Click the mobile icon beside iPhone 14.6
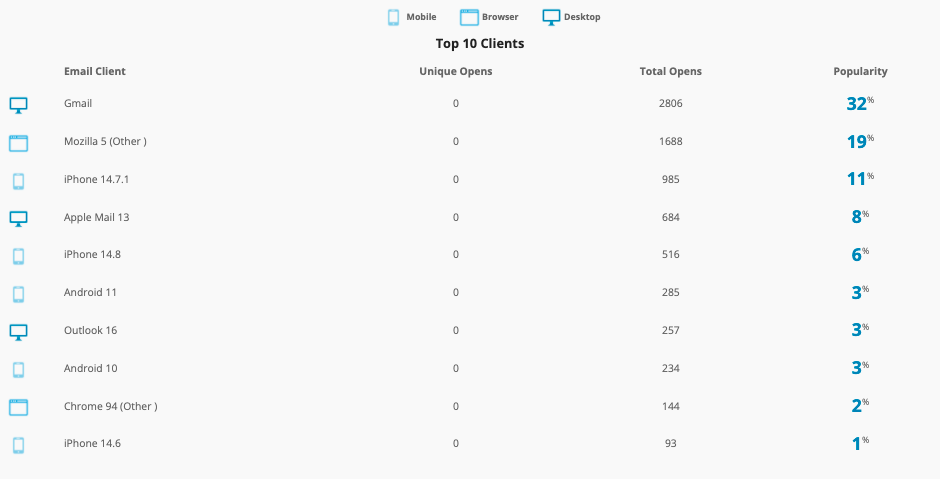The width and height of the screenshot is (940, 479). click(19, 445)
